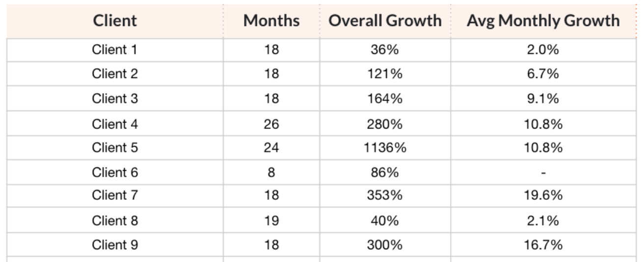This screenshot has height=262, width=644.
Task: Click the Client 7 cell
Action: (x=115, y=195)
